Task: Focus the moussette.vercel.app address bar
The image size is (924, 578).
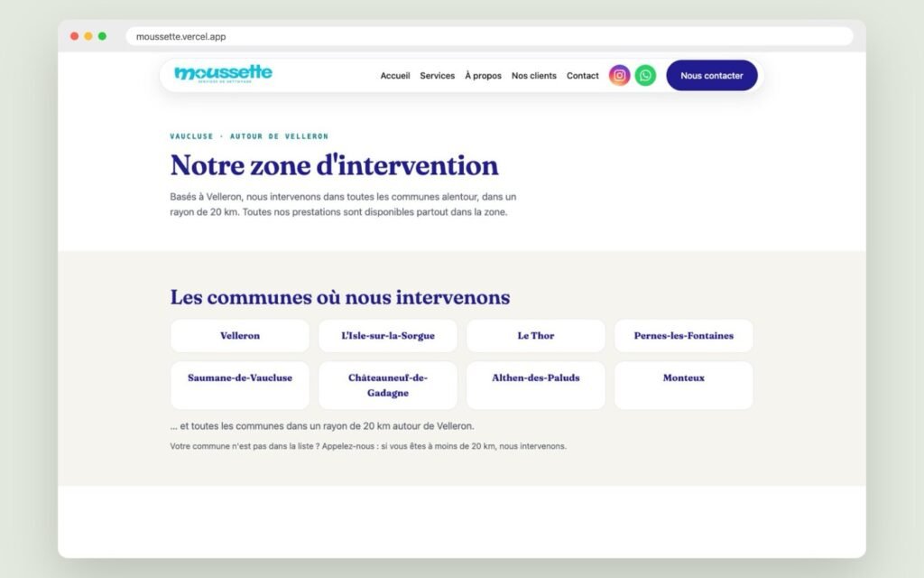Action: coord(489,36)
